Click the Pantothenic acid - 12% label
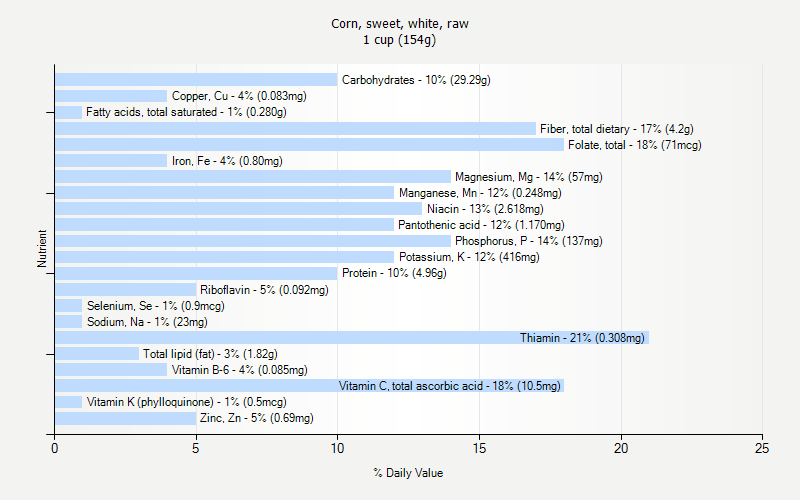 tap(481, 225)
